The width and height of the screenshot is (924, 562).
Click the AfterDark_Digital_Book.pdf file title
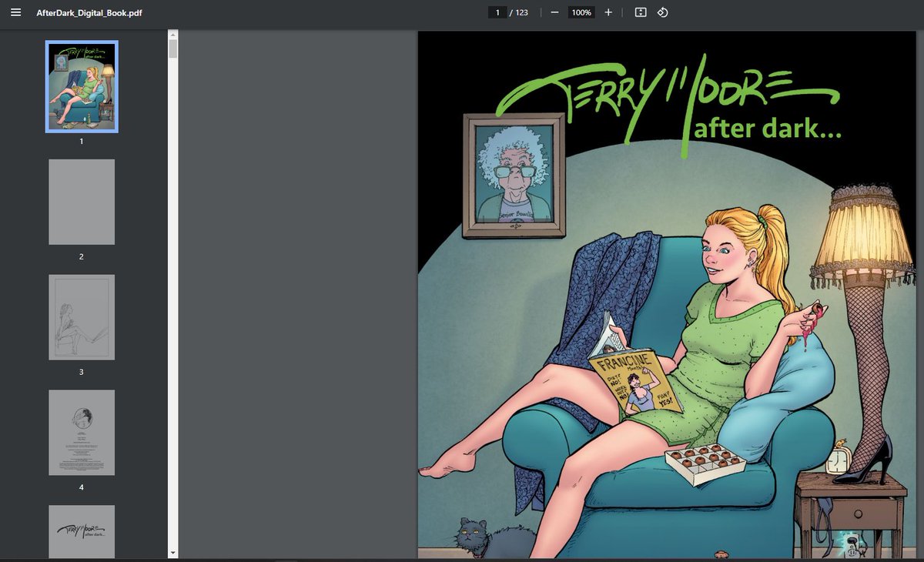point(89,13)
